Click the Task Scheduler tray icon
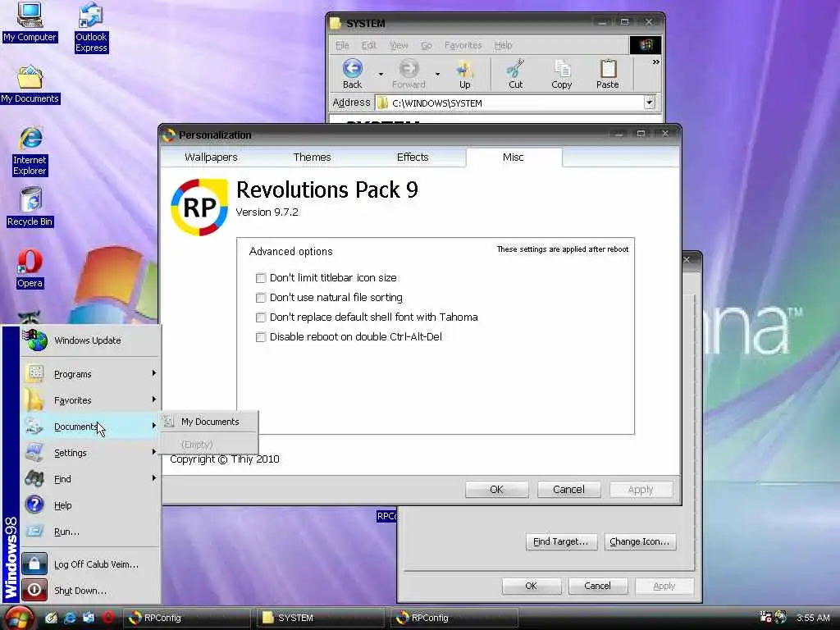840x630 pixels. click(765, 617)
